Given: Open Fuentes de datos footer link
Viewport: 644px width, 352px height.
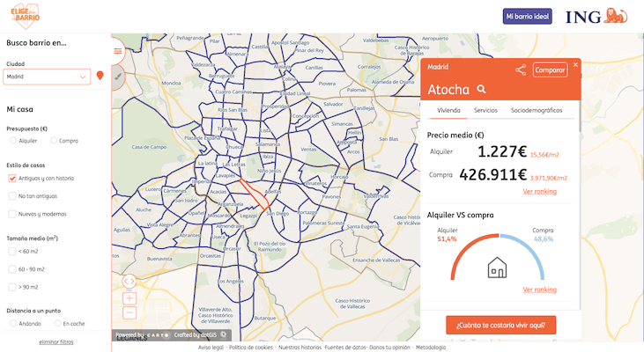Looking at the screenshot, I should coord(345,348).
